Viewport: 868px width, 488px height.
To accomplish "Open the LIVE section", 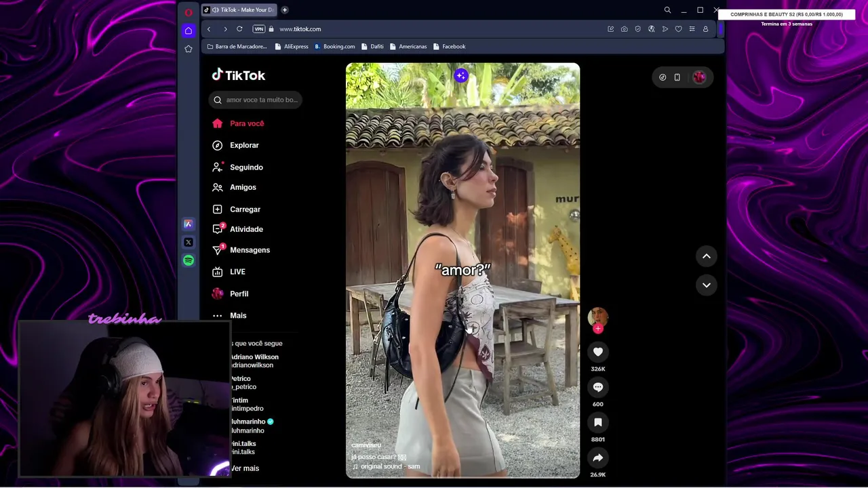I will [x=237, y=272].
